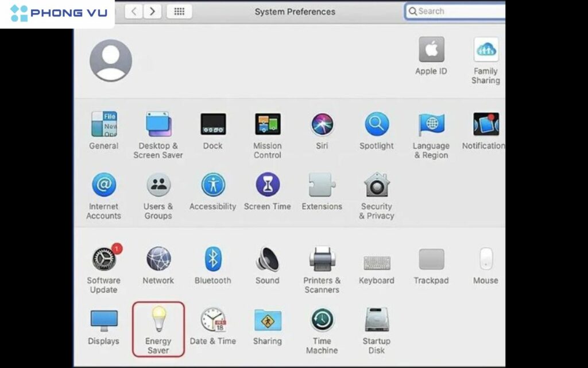Viewport: 588px width, 368px height.
Task: Open Network settings
Action: coord(158,259)
